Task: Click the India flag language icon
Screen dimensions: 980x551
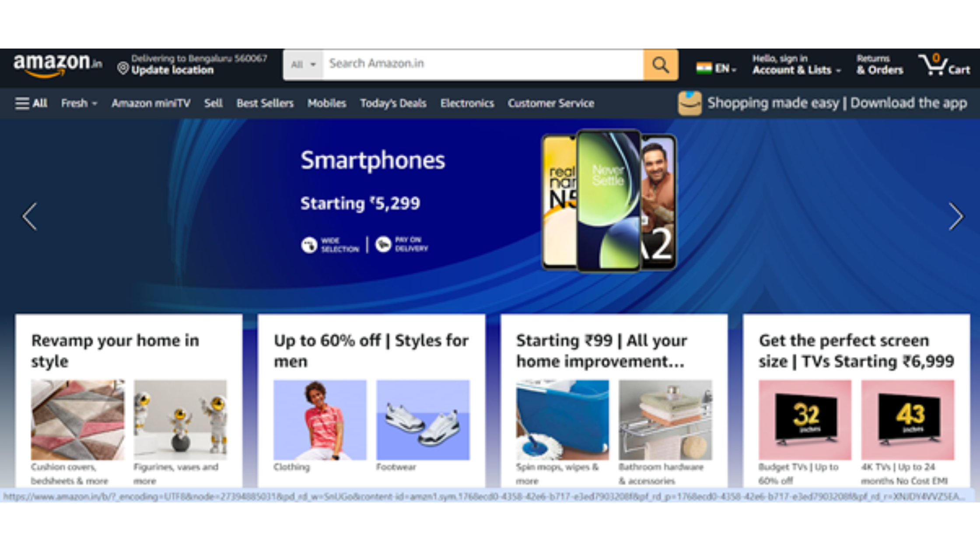Action: [x=704, y=68]
